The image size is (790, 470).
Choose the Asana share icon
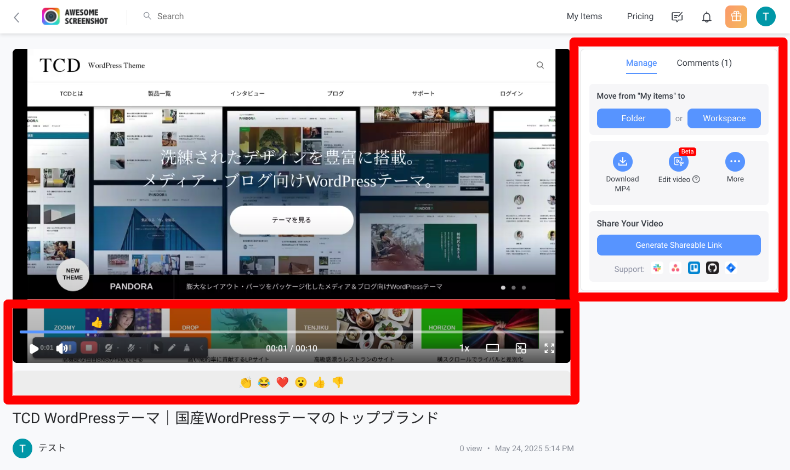point(675,268)
